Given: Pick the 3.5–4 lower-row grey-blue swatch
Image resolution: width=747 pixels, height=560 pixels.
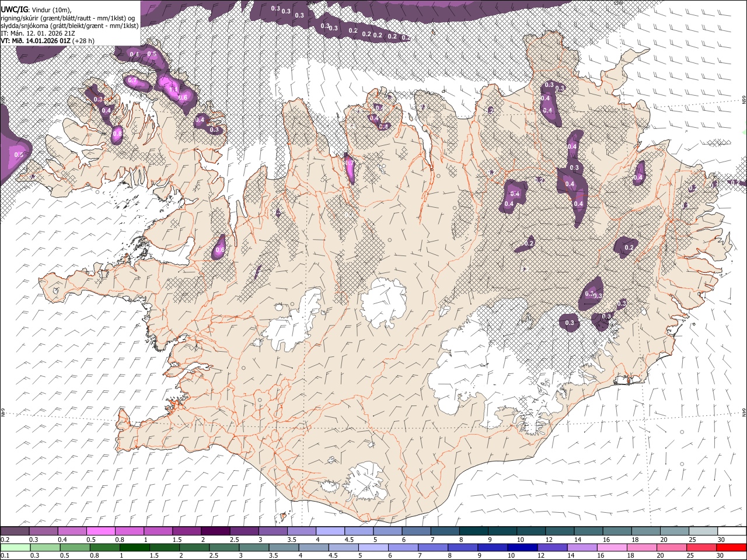Looking at the screenshot, I should [283, 547].
